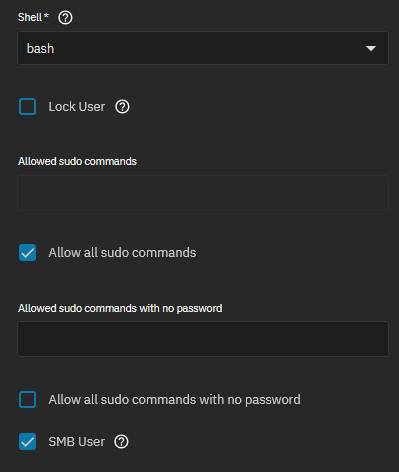Screen dimensions: 399x472
Task: Click the SMB User question mark icon
Action: click(x=121, y=442)
